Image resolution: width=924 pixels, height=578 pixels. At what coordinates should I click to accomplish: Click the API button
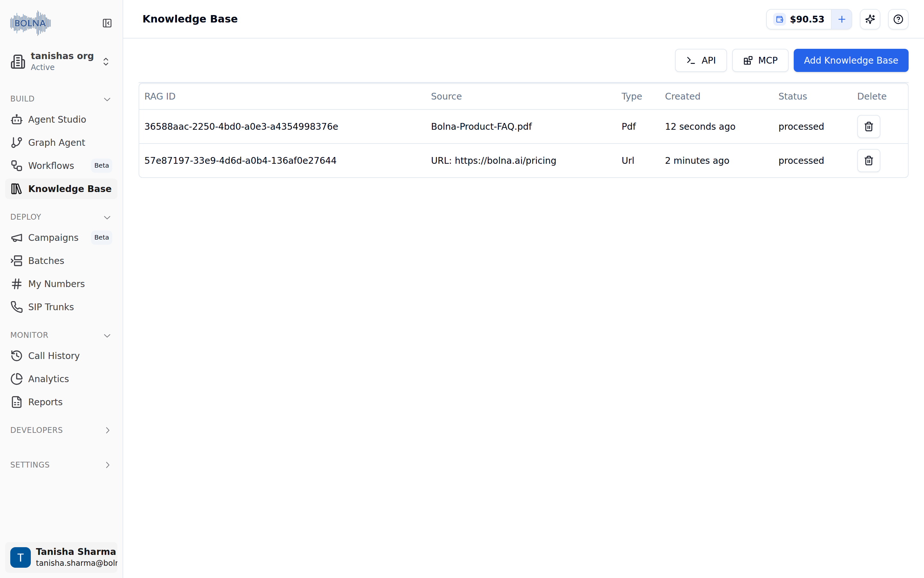pos(701,60)
